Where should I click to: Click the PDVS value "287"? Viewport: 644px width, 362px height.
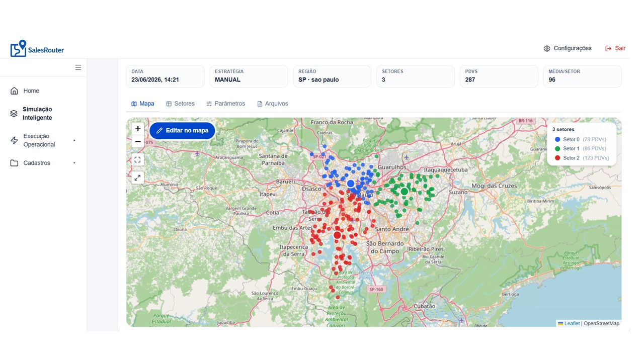coord(470,80)
